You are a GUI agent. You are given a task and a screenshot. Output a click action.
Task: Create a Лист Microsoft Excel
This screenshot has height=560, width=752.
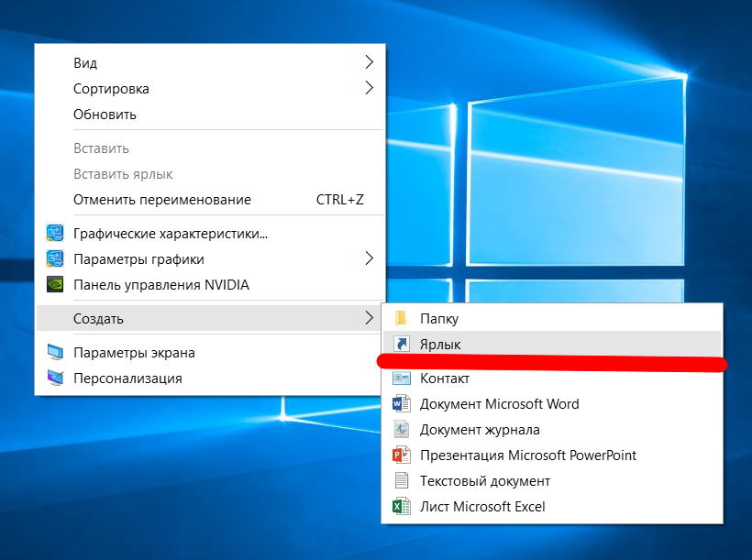(552, 506)
